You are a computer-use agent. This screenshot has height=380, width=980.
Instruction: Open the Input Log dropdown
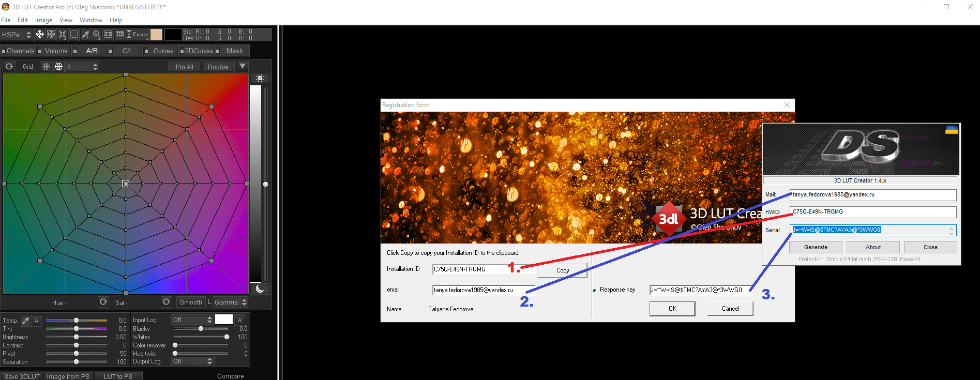(x=192, y=320)
